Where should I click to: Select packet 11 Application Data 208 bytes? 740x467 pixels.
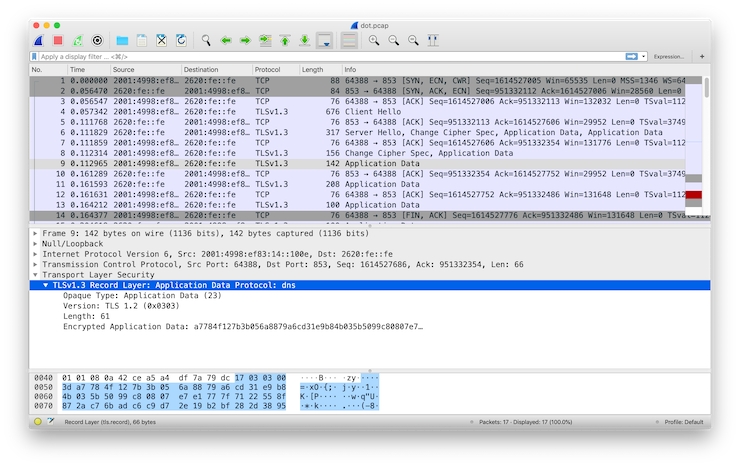coord(357,184)
